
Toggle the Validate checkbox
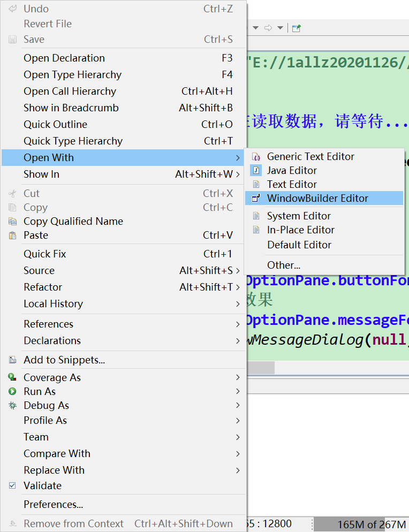click(x=12, y=485)
